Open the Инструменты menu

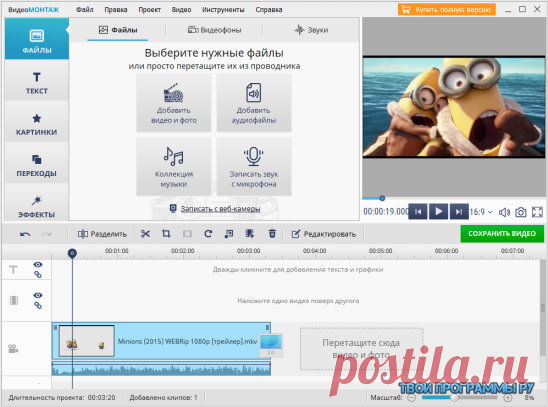click(x=223, y=10)
